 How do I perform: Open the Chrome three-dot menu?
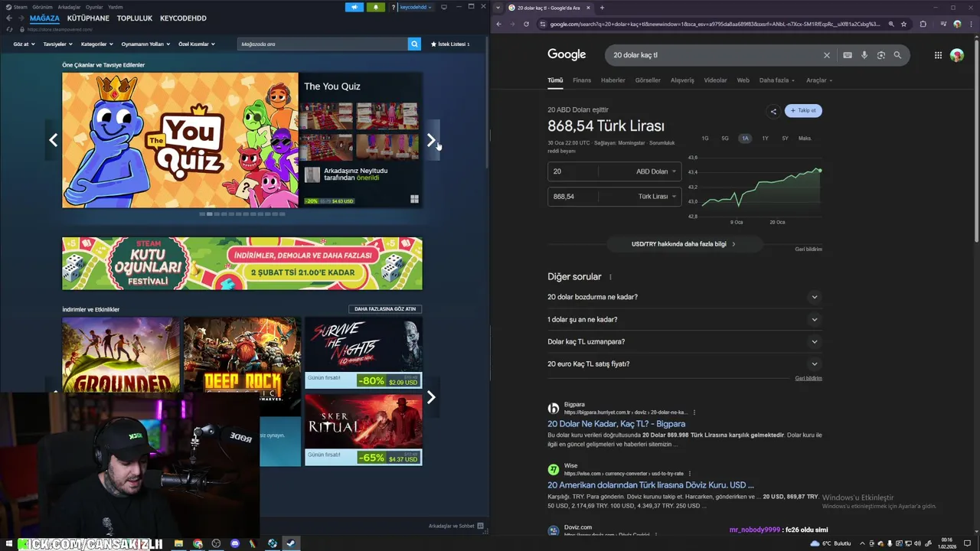[x=972, y=24]
